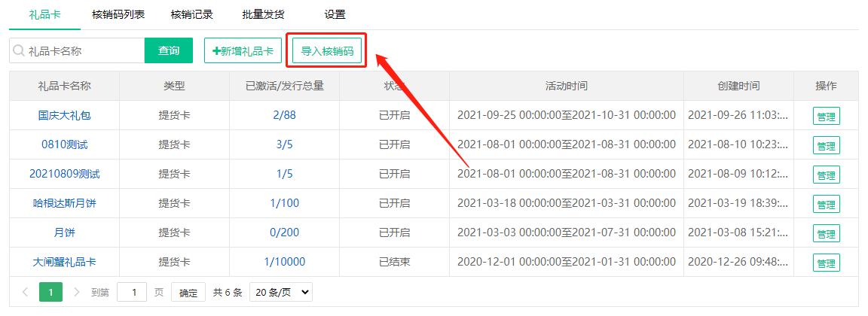Click 管理 for the 0810测试 row
868x316 pixels.
point(826,146)
